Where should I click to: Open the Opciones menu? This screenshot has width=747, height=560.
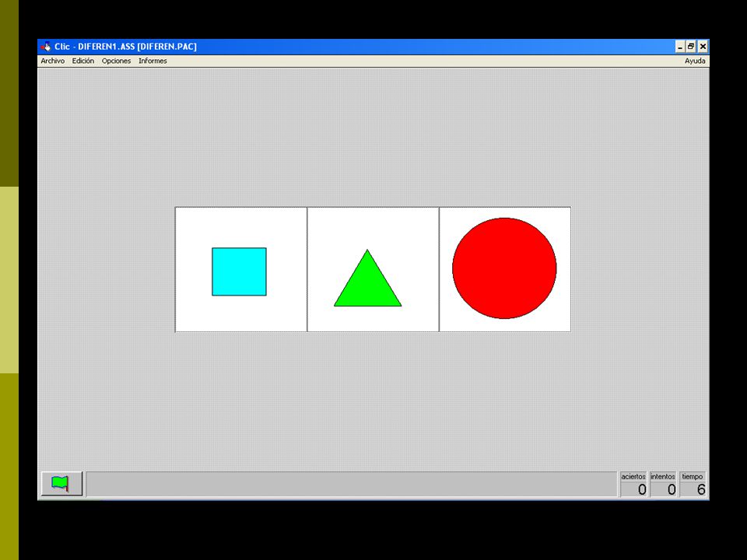pyautogui.click(x=116, y=61)
